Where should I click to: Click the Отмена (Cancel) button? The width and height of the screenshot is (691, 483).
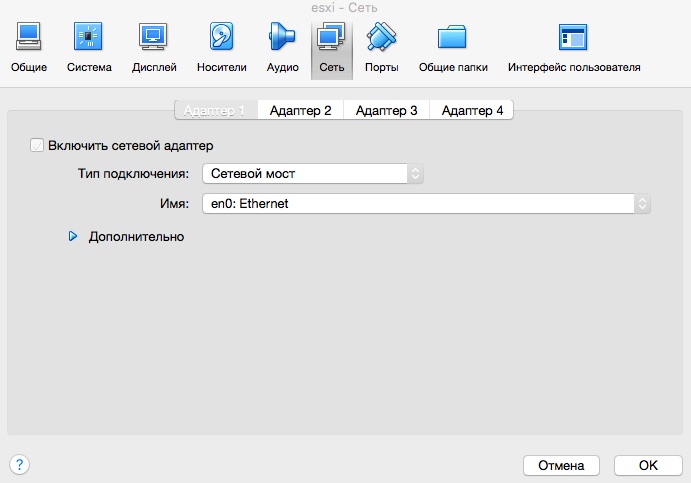coord(561,466)
